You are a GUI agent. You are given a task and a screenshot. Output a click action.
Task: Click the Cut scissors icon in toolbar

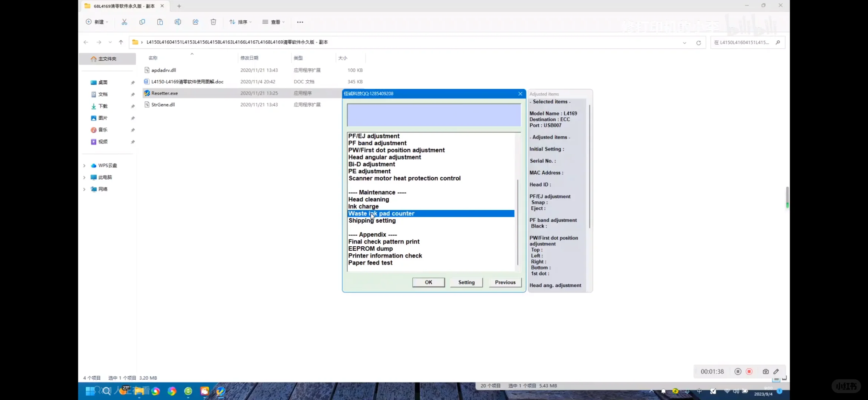point(124,22)
